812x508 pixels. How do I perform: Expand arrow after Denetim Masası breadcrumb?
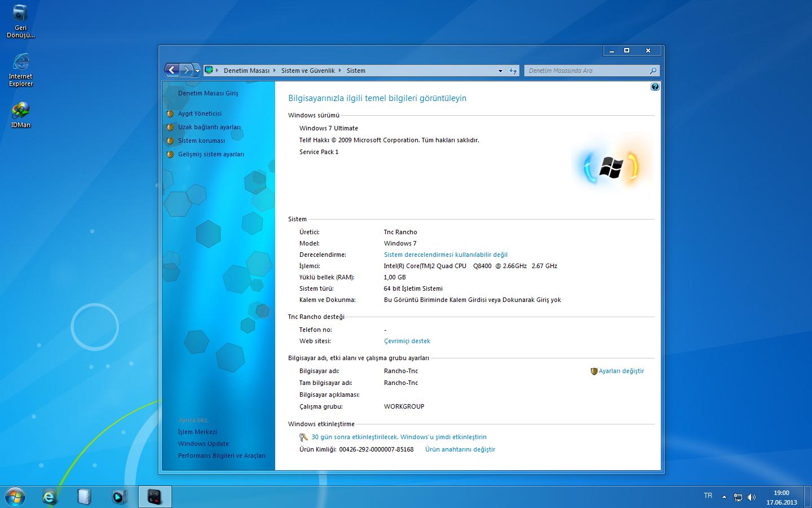(275, 71)
